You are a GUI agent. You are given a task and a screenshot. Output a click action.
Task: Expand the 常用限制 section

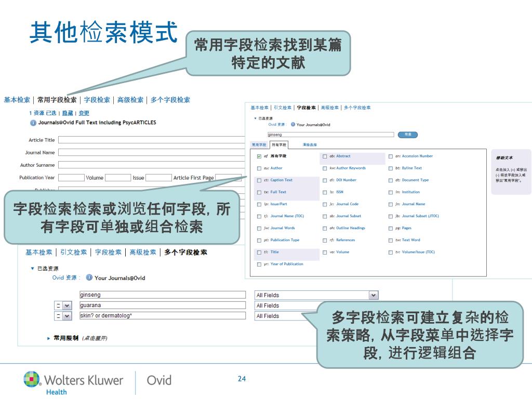48,338
